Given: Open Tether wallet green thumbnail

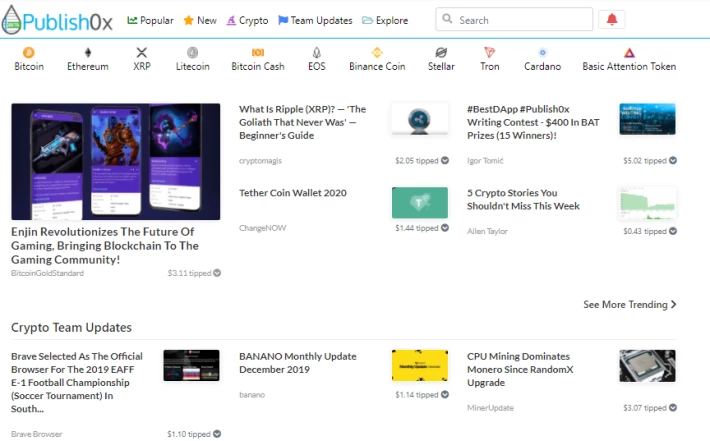Looking at the screenshot, I should [x=420, y=202].
